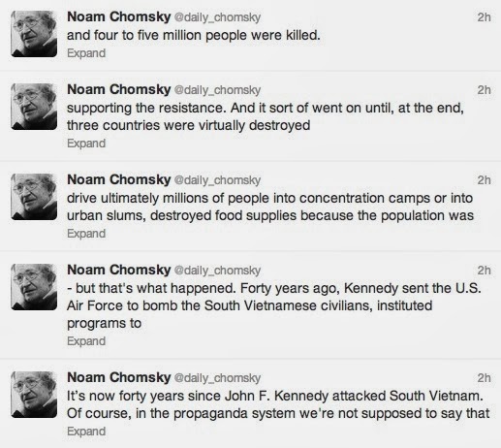This screenshot has height=448, width=501.
Task: Expand the 'supporting the resistance' tweet
Action: coord(86,144)
